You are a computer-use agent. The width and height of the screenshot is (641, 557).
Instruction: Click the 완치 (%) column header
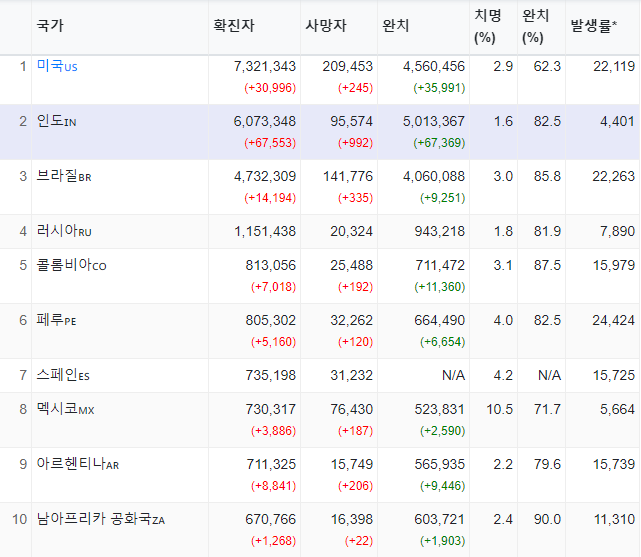tap(535, 27)
